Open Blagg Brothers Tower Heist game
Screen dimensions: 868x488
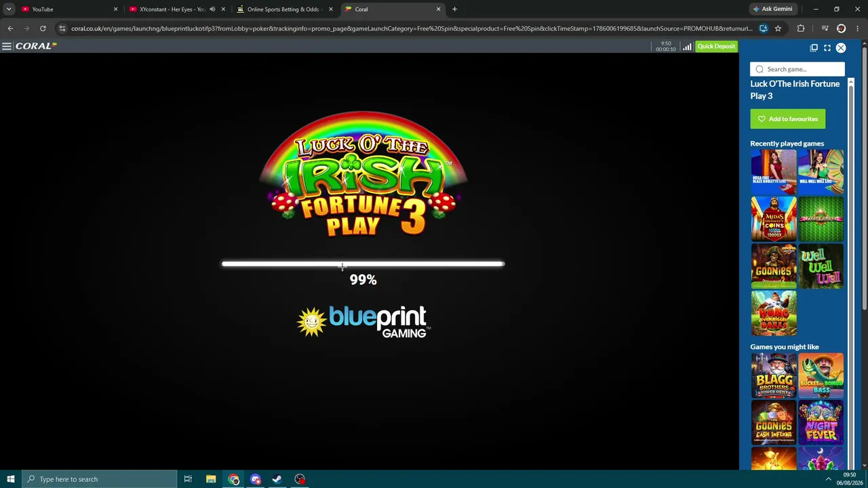click(774, 375)
